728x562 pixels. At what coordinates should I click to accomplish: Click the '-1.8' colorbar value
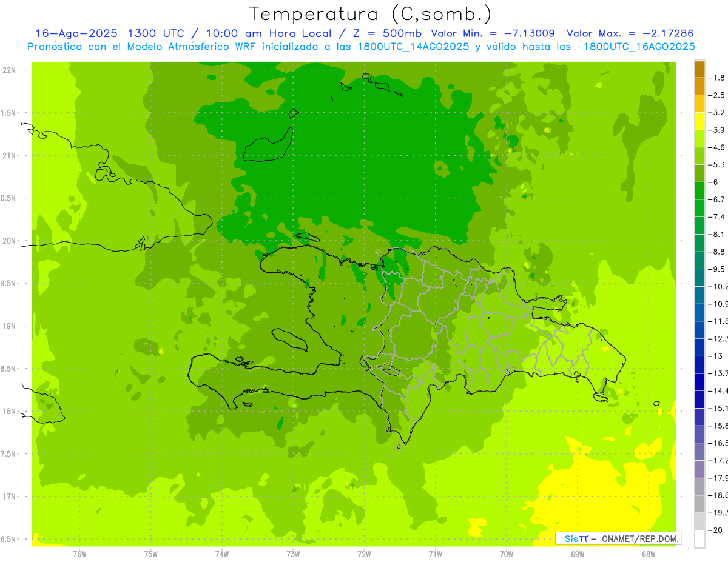click(x=716, y=78)
